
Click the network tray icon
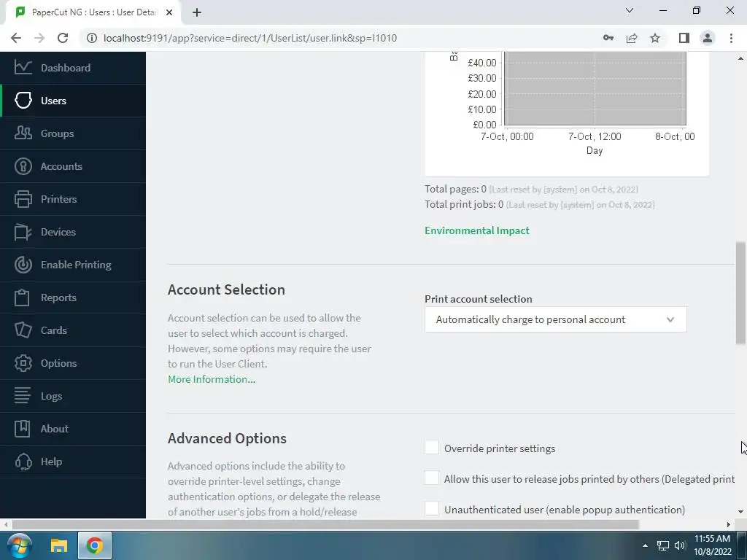pos(662,545)
